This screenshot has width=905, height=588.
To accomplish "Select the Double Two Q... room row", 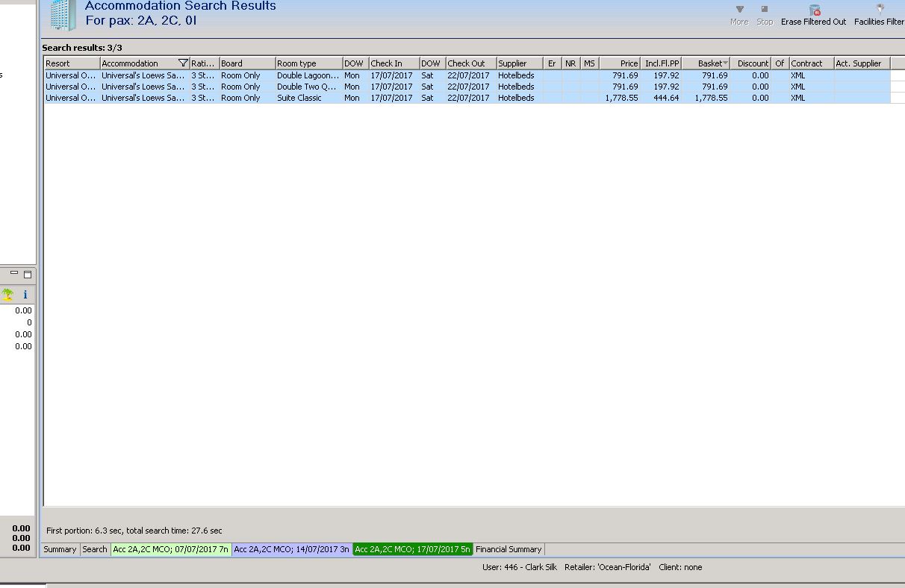I will click(467, 87).
